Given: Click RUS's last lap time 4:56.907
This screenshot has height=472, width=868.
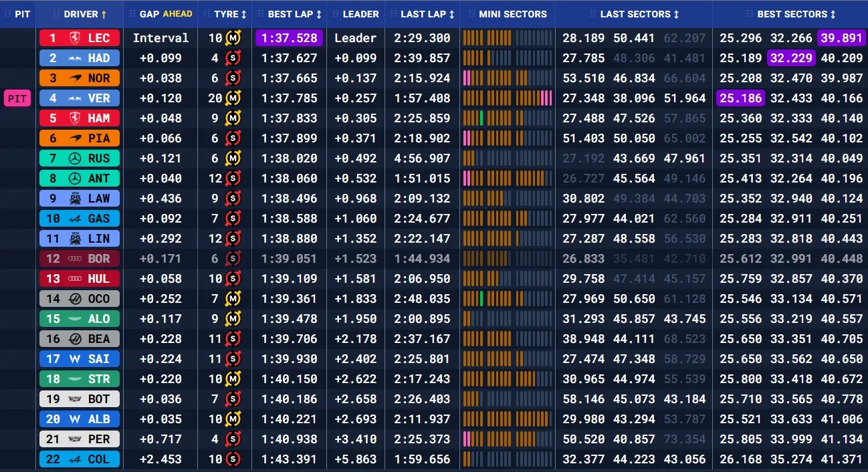Looking at the screenshot, I should coord(422,158).
